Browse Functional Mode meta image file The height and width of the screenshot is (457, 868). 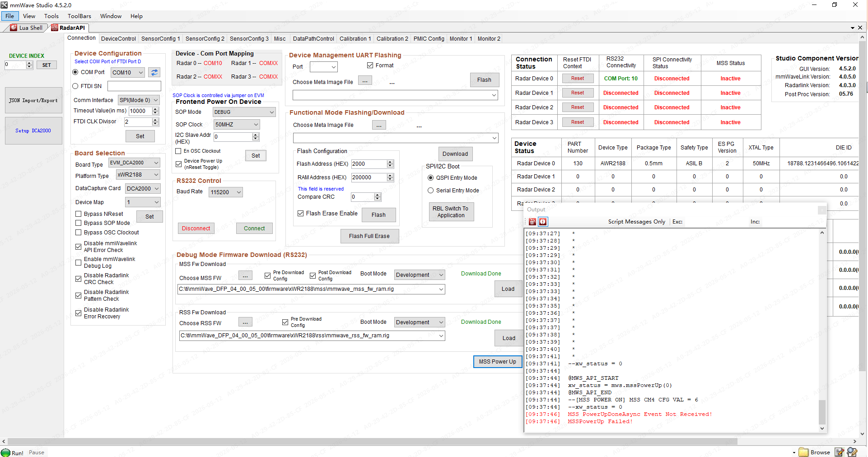click(x=379, y=125)
